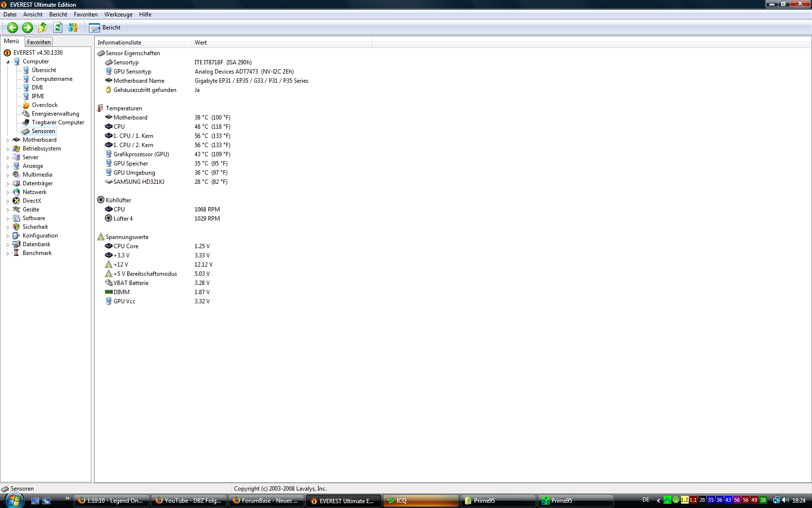
Task: Click the Show desktop quick launch icon
Action: click(35, 501)
